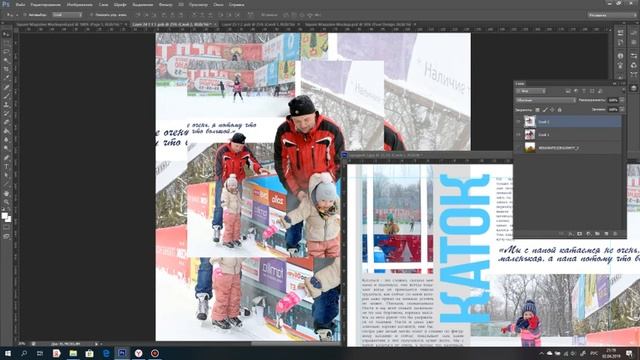This screenshot has height=360, width=640.
Task: Open the Фильтр menu
Action: pos(165,5)
